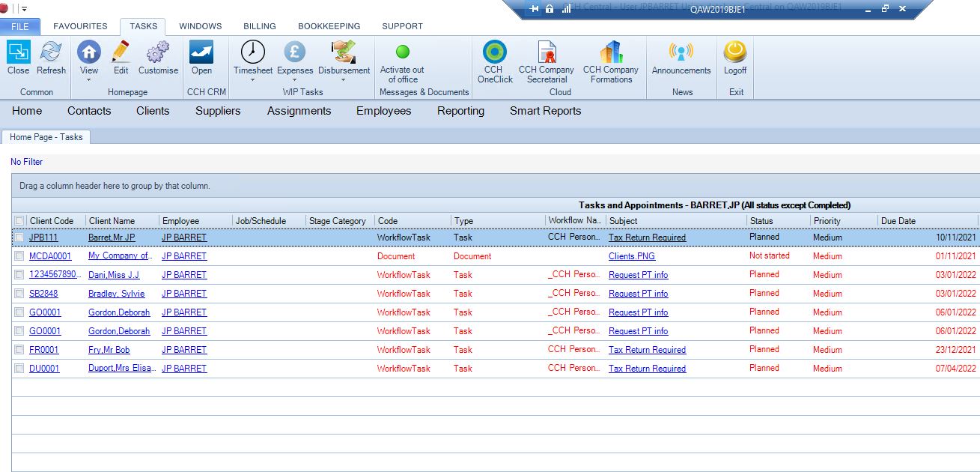980x472 pixels.
Task: Open Tax Return Required for Fry, Mr Bob
Action: pyautogui.click(x=647, y=350)
